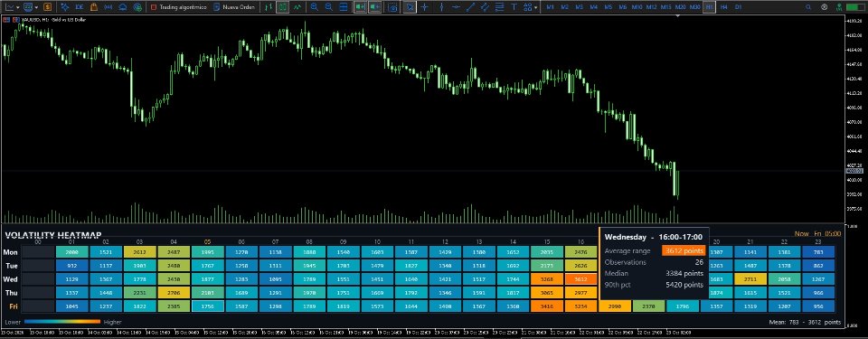Click the Lower-Higher color gradient legend
868x339 pixels.
(62, 321)
